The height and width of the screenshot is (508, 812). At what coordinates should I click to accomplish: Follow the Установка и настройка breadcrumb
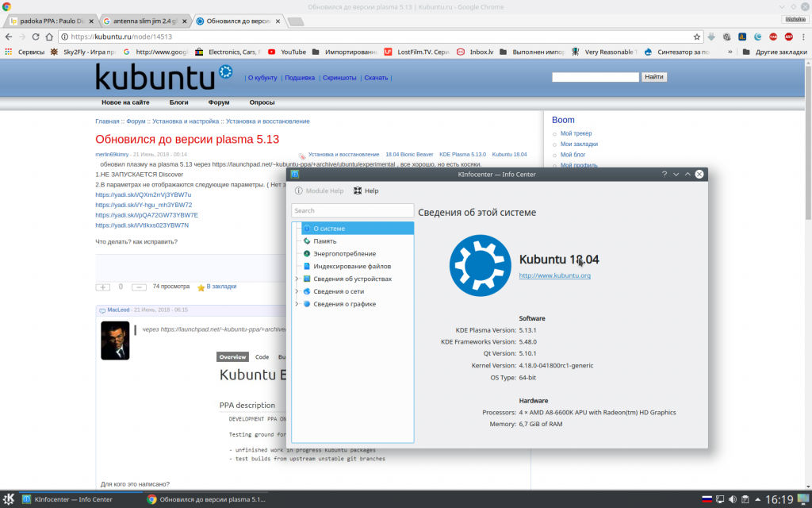pos(186,121)
